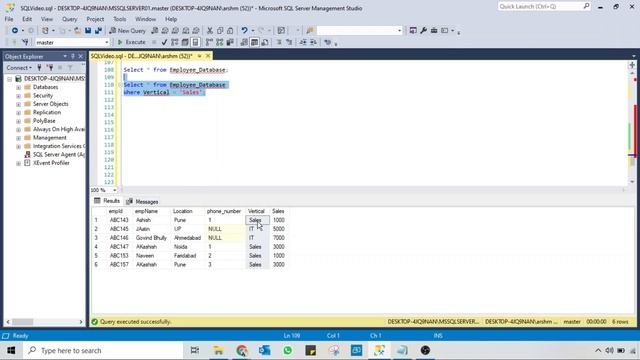The width and height of the screenshot is (640, 360).
Task: Select the Govind Bhully name cell
Action: [x=151, y=238]
